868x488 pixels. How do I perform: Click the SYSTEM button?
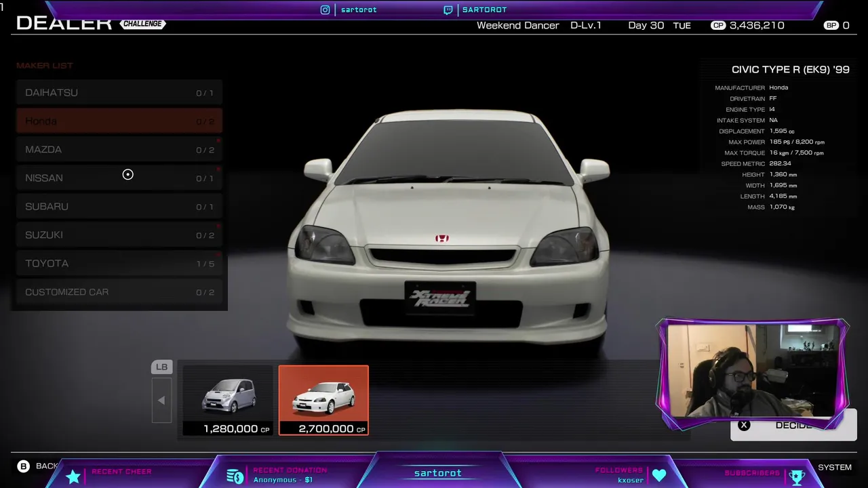(x=835, y=467)
